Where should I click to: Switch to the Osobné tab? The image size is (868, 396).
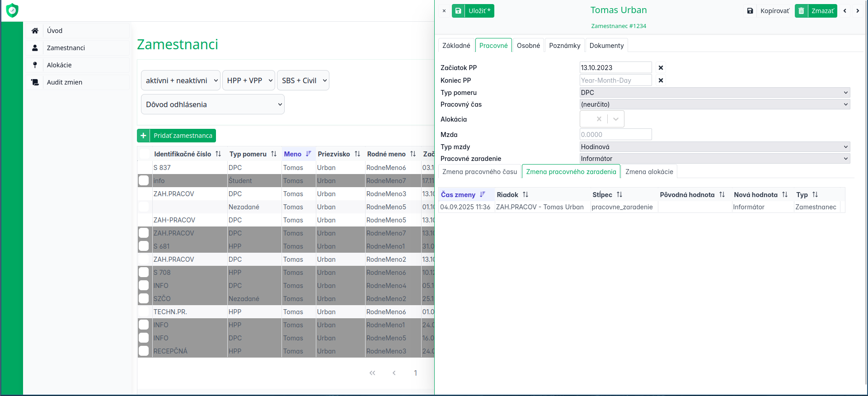click(528, 46)
